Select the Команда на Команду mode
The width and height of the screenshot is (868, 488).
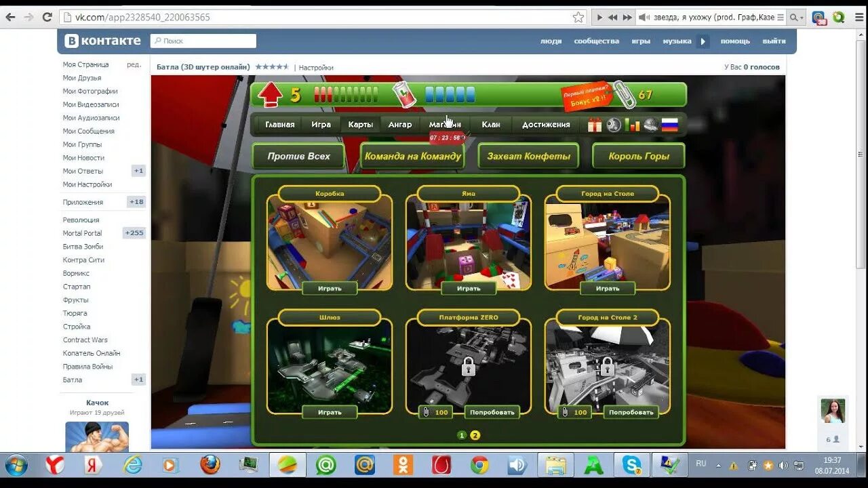point(413,156)
